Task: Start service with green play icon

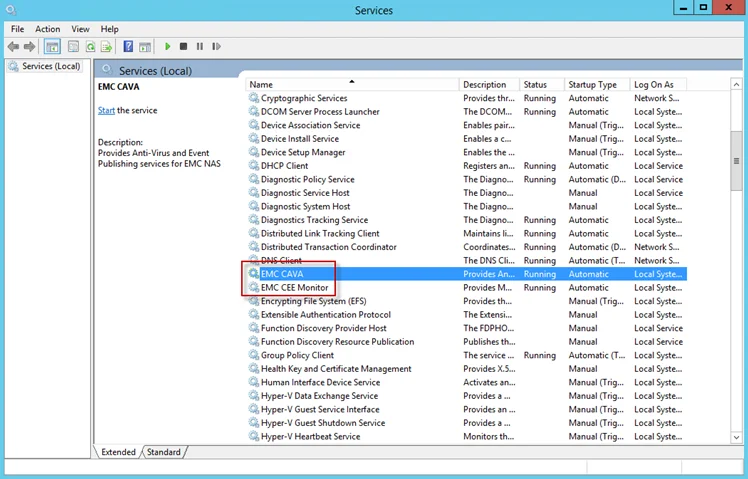Action: point(167,46)
